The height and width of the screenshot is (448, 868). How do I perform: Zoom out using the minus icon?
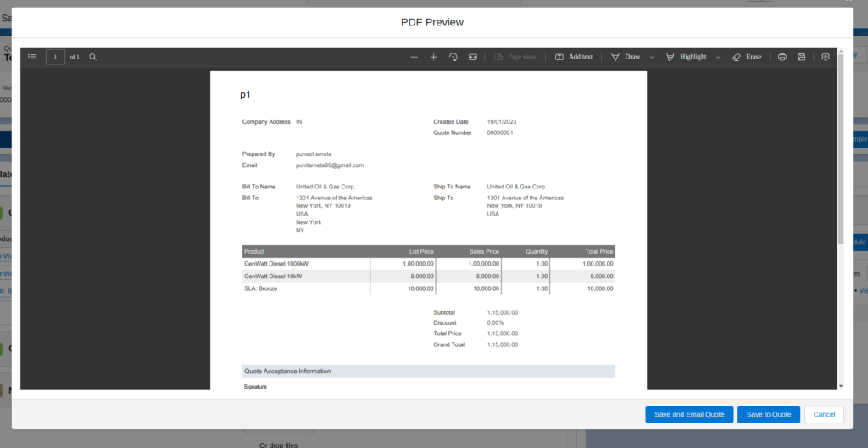[x=415, y=57]
